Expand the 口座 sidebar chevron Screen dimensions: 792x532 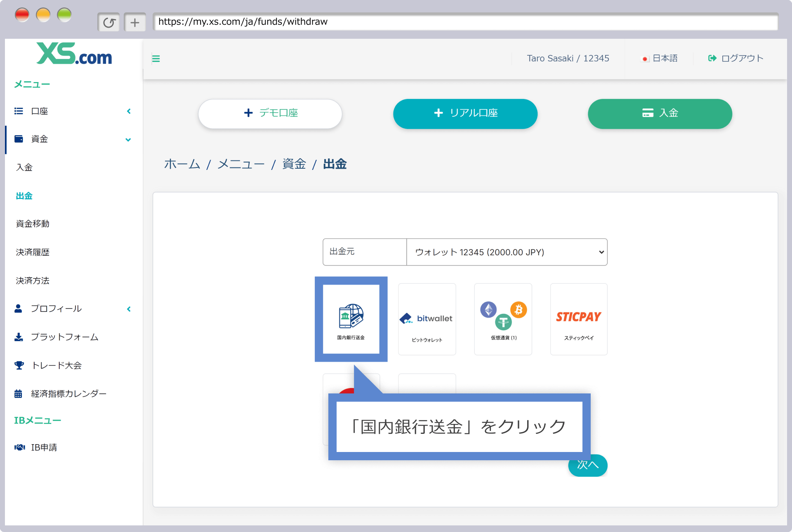coord(129,111)
